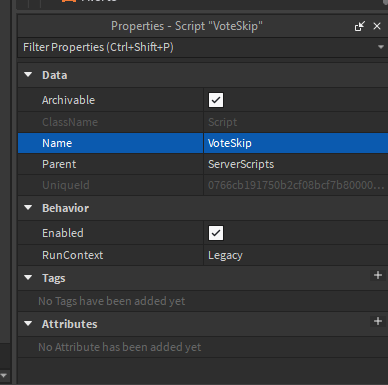This screenshot has height=385, width=388.
Task: Collapse the Tags section
Action: click(28, 277)
